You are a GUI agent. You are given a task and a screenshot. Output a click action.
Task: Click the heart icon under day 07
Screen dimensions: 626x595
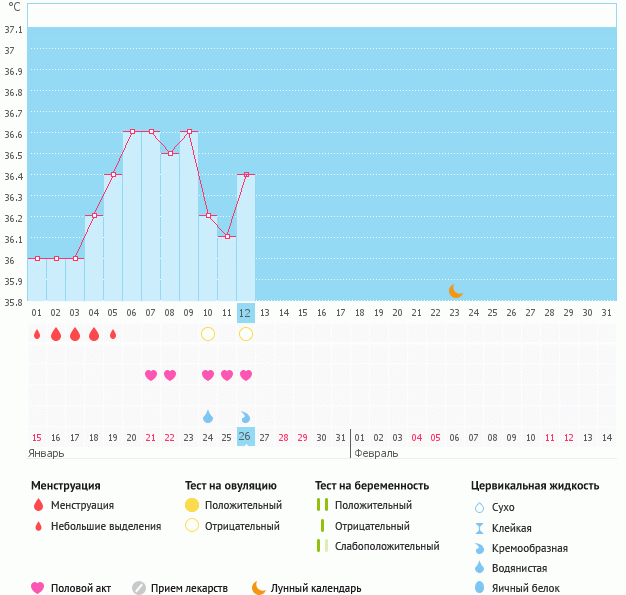151,375
